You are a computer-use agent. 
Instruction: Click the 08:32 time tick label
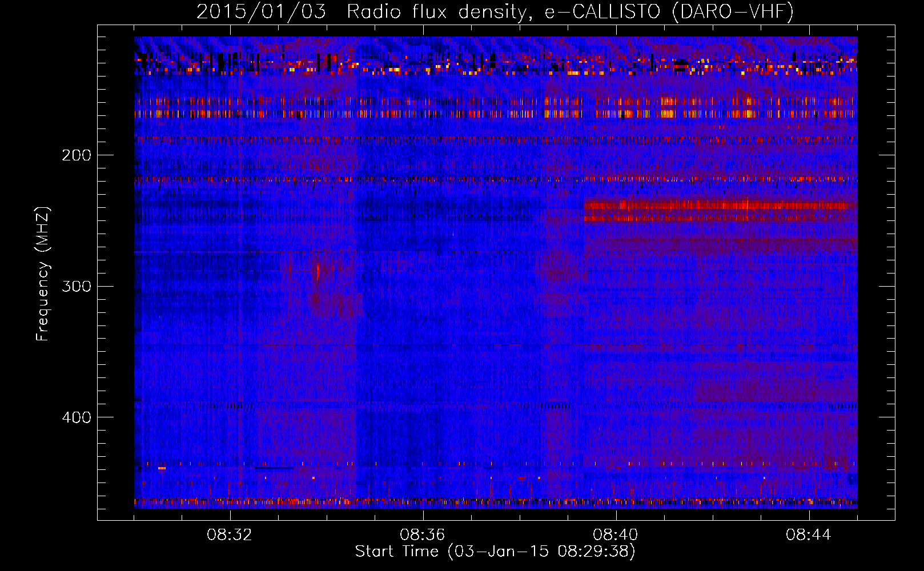pyautogui.click(x=230, y=535)
